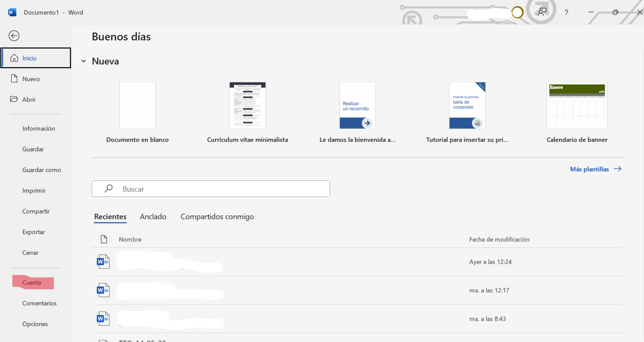Open Help via the question mark icon
Image resolution: width=644 pixels, height=342 pixels.
tap(566, 12)
